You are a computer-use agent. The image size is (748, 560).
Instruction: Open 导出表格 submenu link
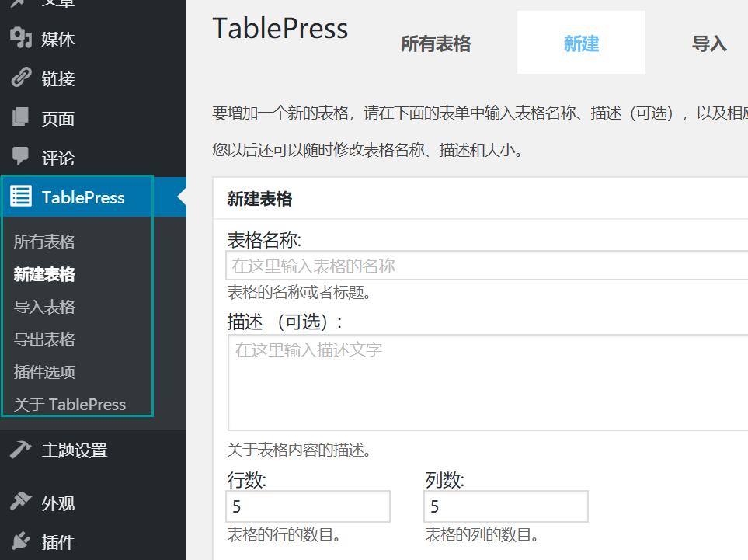[x=44, y=339]
